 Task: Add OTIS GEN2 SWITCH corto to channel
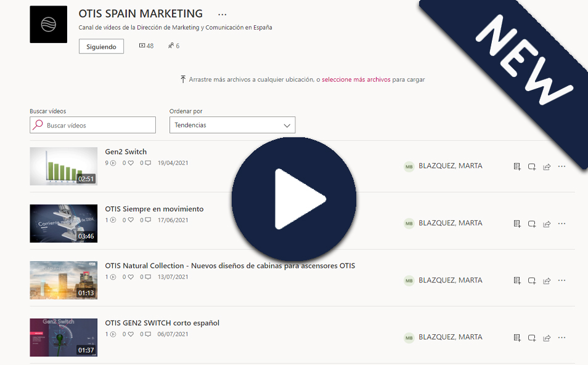(532, 338)
